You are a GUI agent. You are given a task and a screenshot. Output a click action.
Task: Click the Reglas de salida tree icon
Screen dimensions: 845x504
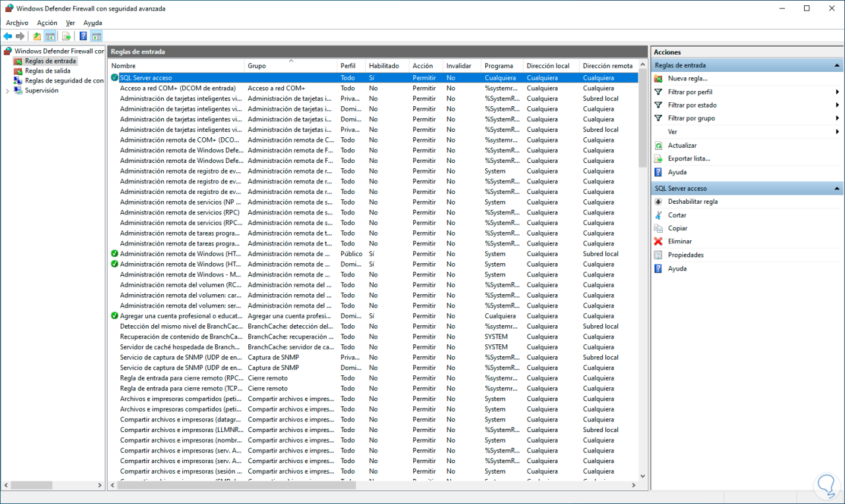(x=18, y=71)
